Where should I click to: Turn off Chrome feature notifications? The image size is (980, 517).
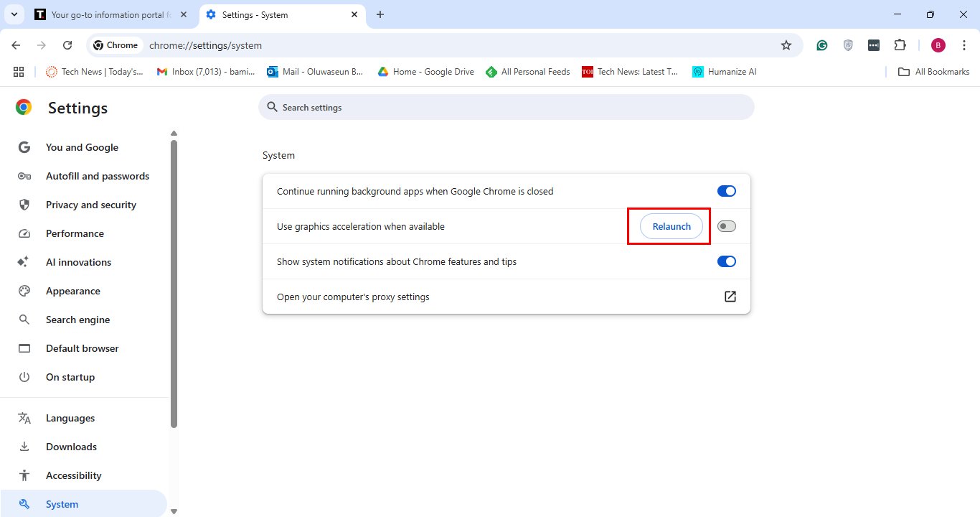pos(726,261)
